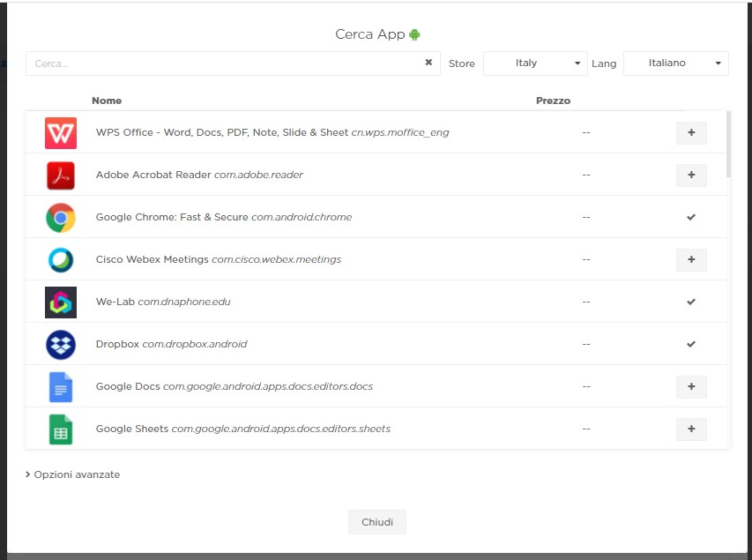Click the Adobe Acrobat Reader icon
The width and height of the screenshot is (752, 560).
point(61,175)
